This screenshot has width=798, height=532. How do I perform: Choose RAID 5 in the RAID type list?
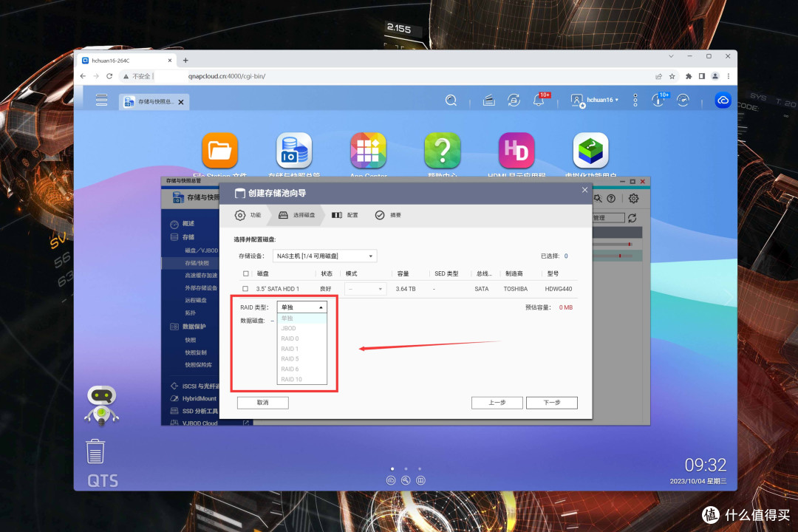(301, 359)
